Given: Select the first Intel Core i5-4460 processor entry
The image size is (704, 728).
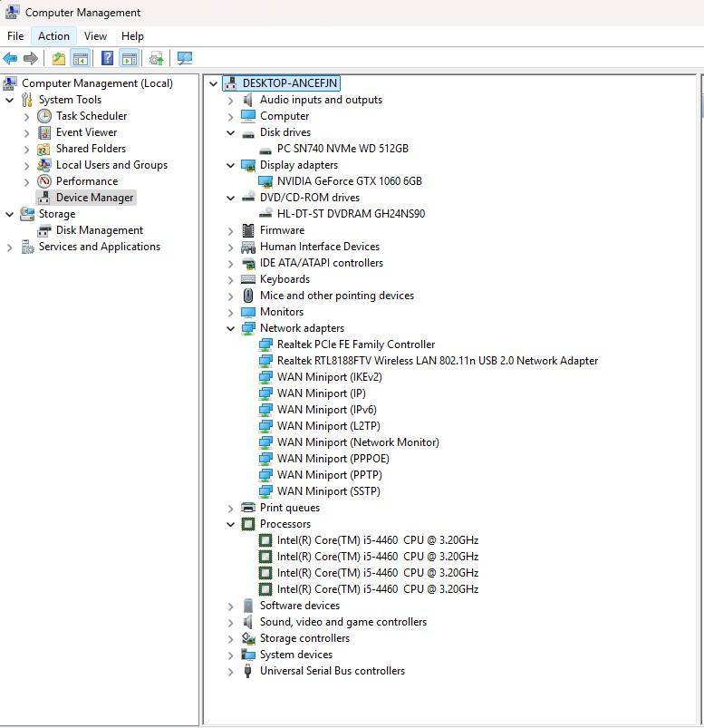Looking at the screenshot, I should [x=377, y=540].
